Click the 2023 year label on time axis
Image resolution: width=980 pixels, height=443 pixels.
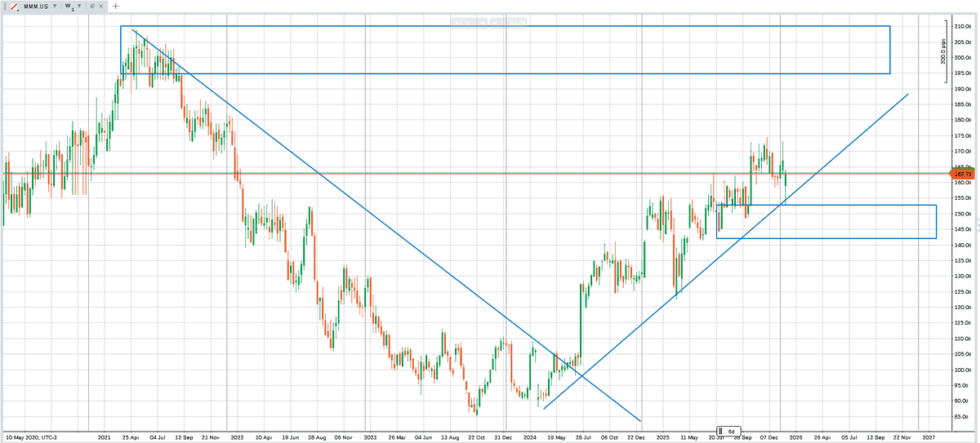[x=369, y=437]
